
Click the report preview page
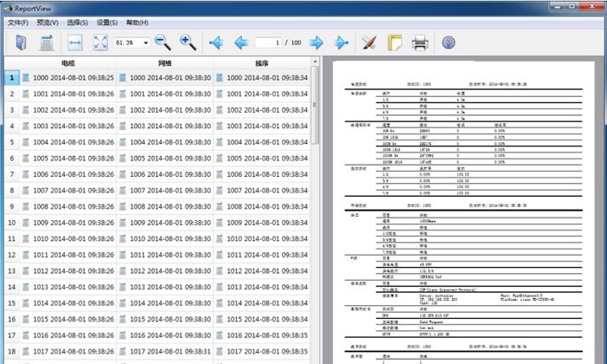[x=463, y=212]
